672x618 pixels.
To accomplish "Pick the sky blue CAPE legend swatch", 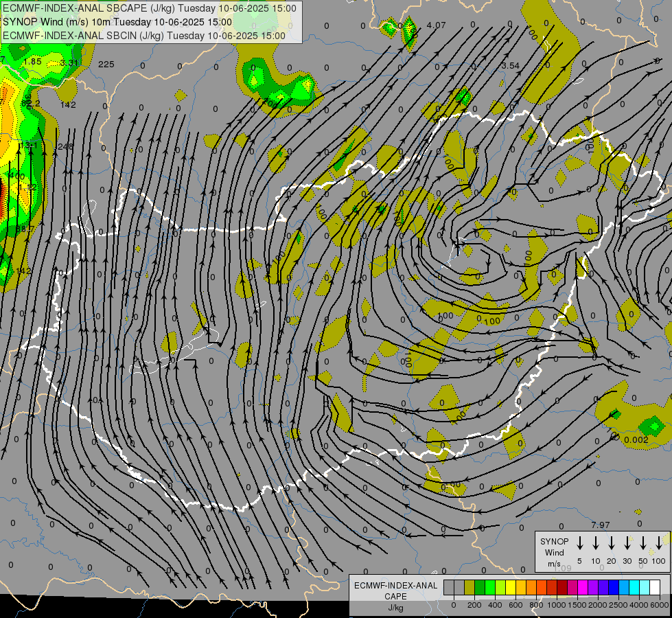I will [623, 587].
